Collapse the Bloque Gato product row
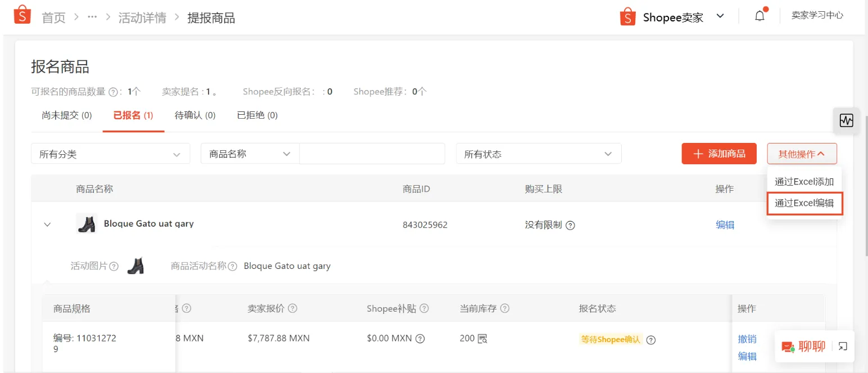The width and height of the screenshot is (868, 373). click(x=47, y=224)
